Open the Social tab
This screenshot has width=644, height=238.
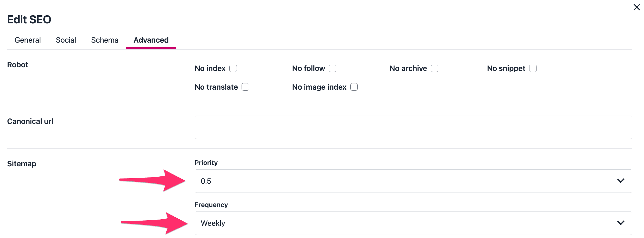66,40
